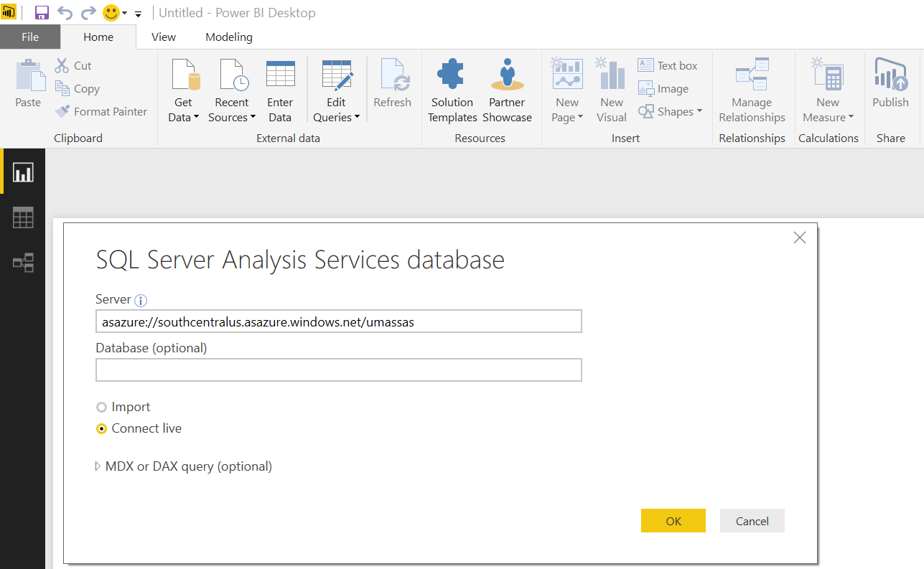Expand MDX or DAX query section

98,466
